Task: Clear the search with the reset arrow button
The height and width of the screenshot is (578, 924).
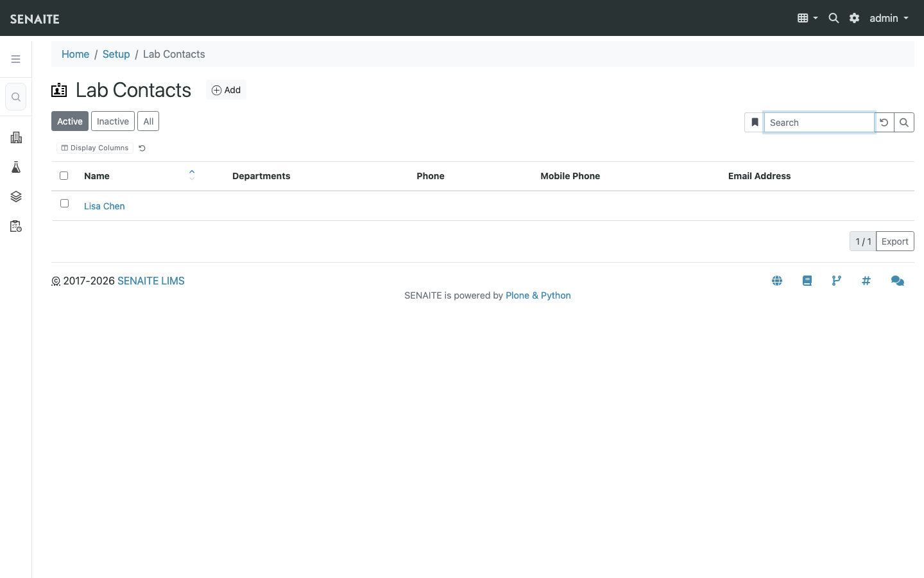Action: tap(884, 122)
